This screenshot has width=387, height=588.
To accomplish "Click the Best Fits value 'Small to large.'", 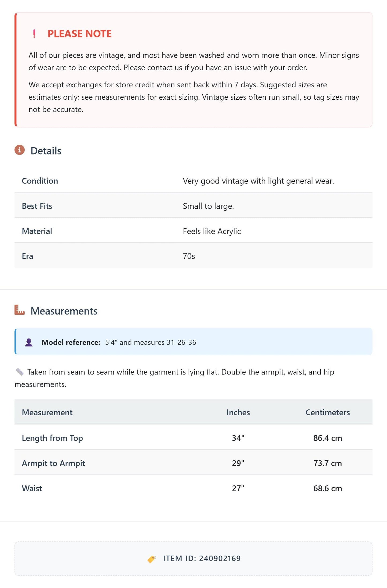I will [208, 206].
